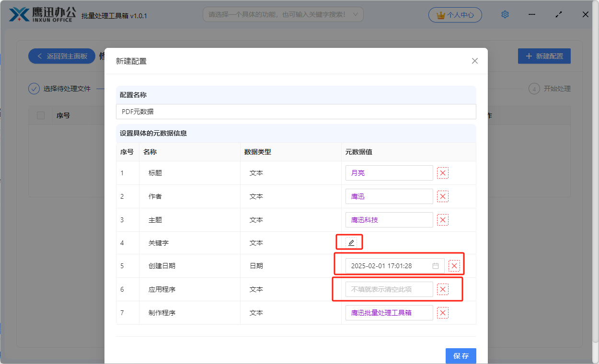Clear the 标题 metadata value with its red X
Image resolution: width=599 pixels, height=364 pixels.
click(x=443, y=173)
